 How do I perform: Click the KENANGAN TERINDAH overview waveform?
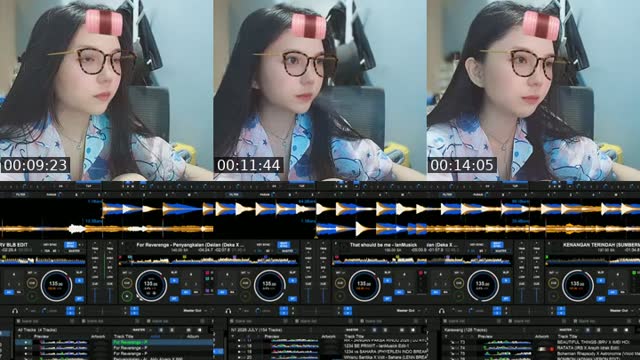[593, 260]
